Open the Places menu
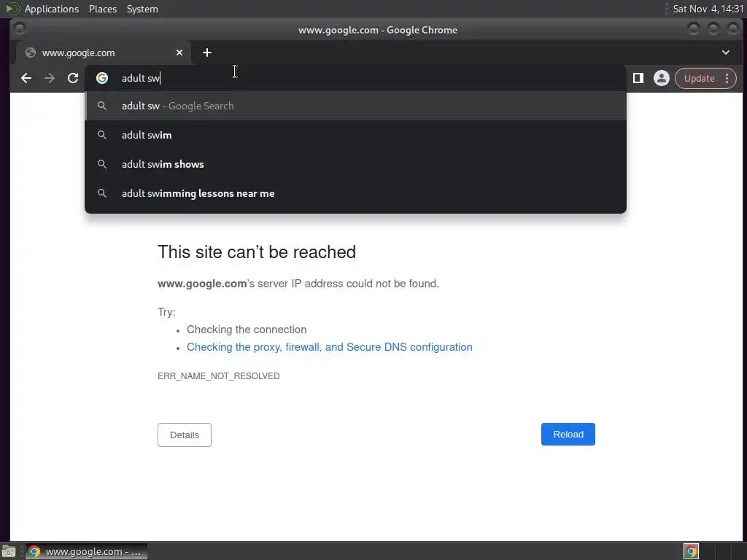747x560 pixels. [102, 9]
